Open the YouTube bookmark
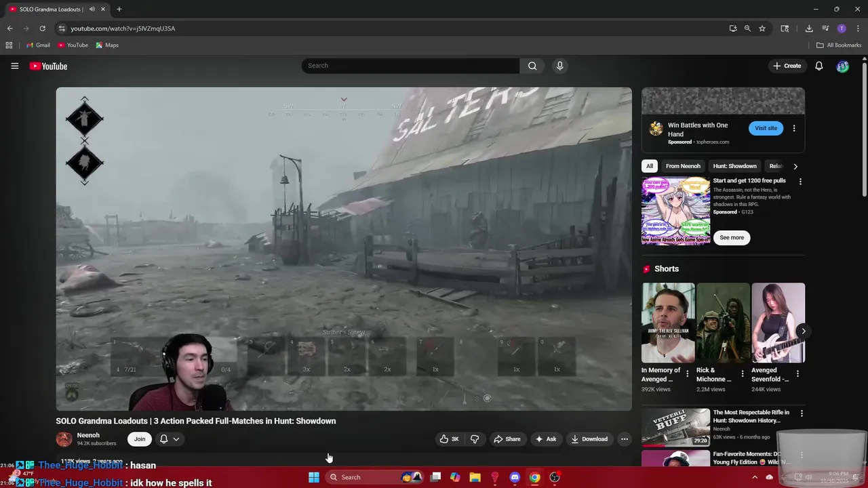The height and width of the screenshot is (488, 868). coord(73,45)
